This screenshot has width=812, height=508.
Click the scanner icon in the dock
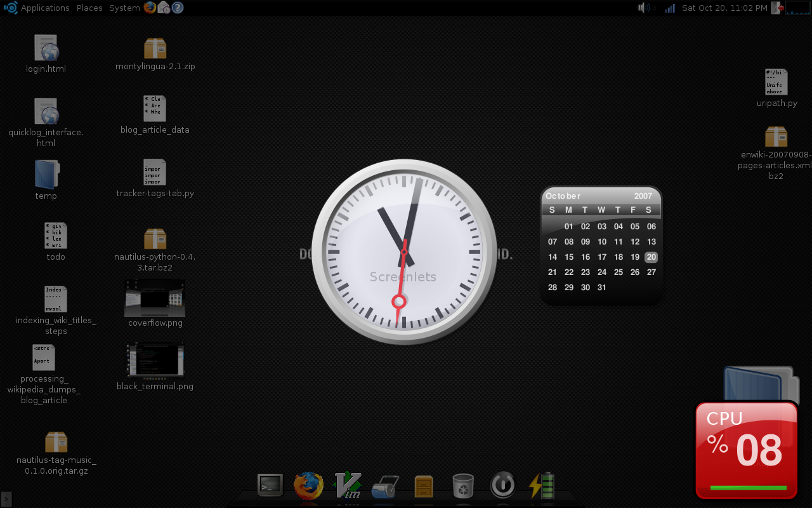coord(385,486)
